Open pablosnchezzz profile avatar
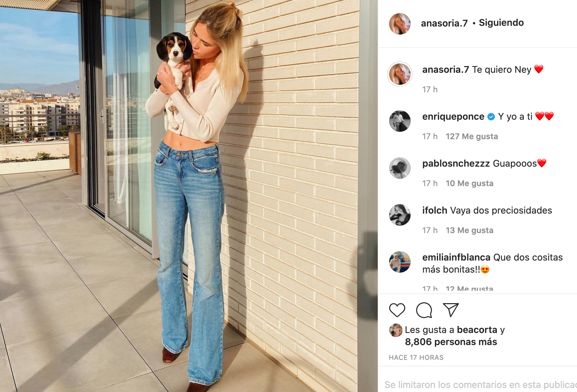 click(400, 168)
